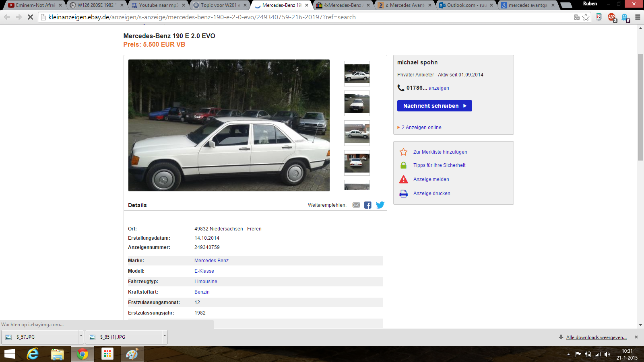Click the blue printer icon
Viewport: 644px width, 362px height.
(403, 193)
